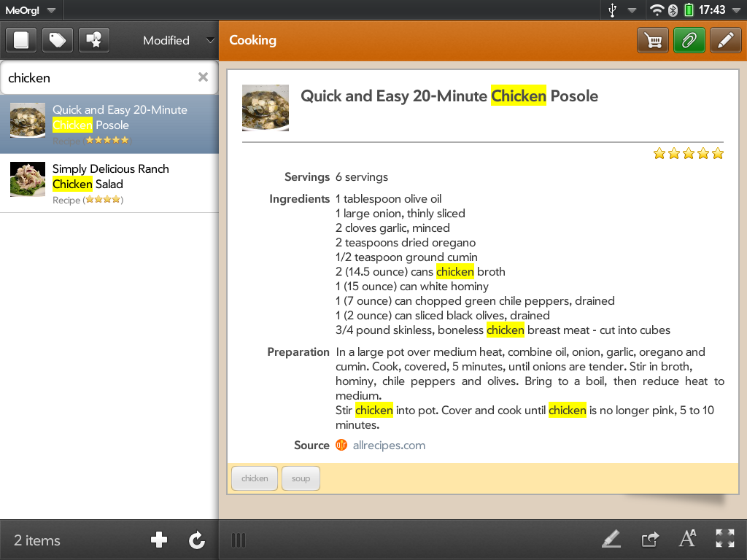The height and width of the screenshot is (560, 747).
Task: Clear the chicken search text
Action: pos(203,77)
